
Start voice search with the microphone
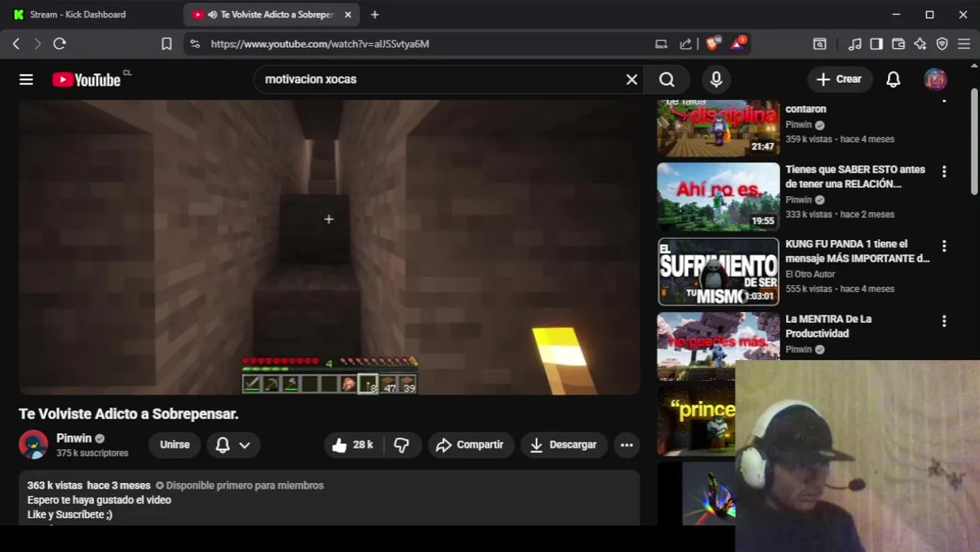pyautogui.click(x=716, y=79)
